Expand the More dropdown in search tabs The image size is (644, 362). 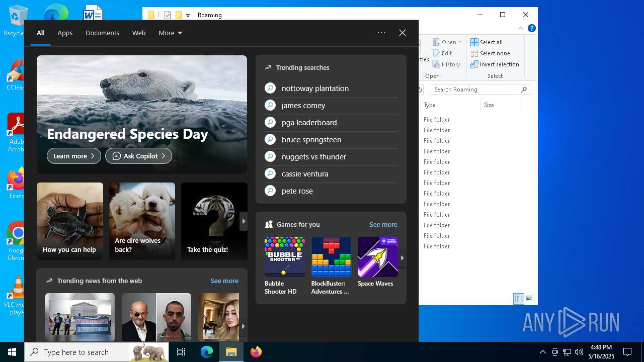pos(171,33)
